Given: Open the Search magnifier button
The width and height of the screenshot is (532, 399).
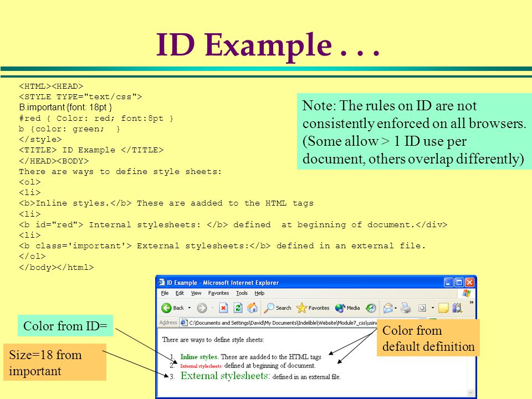Looking at the screenshot, I should 278,308.
